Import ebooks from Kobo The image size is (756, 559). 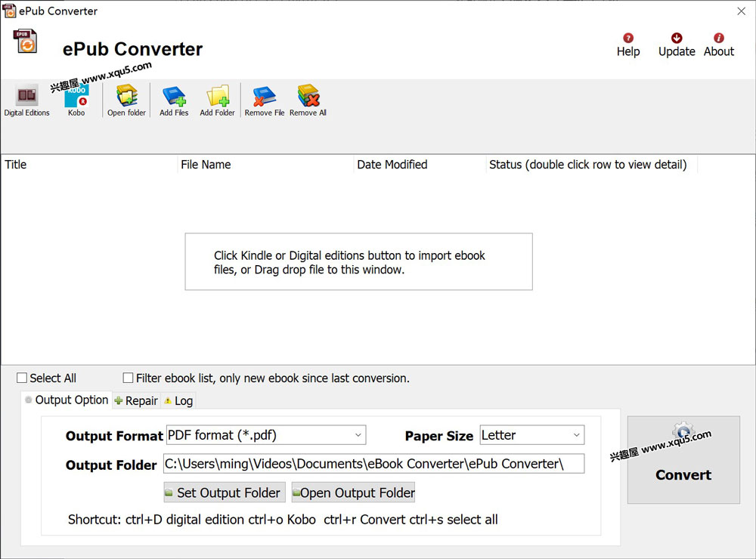pyautogui.click(x=76, y=100)
